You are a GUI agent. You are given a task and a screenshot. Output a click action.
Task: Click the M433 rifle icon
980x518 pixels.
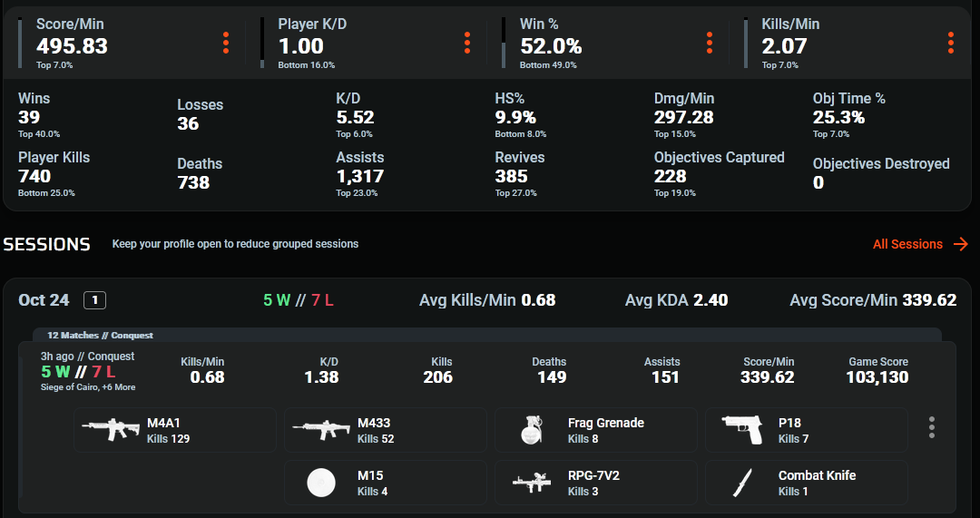point(321,430)
